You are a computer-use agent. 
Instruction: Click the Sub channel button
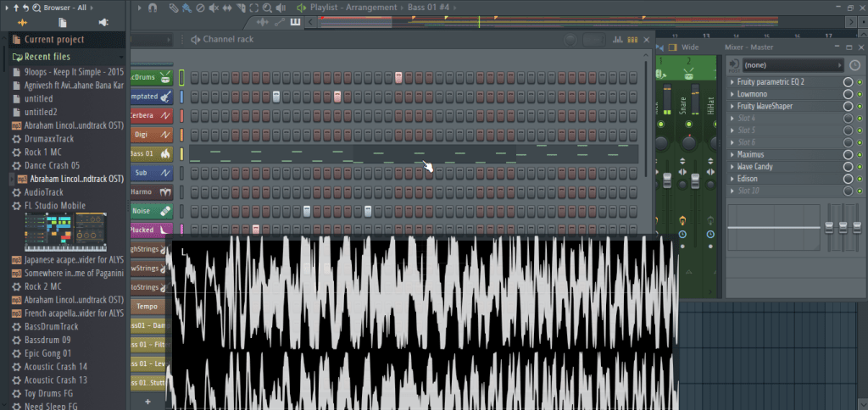(x=147, y=173)
